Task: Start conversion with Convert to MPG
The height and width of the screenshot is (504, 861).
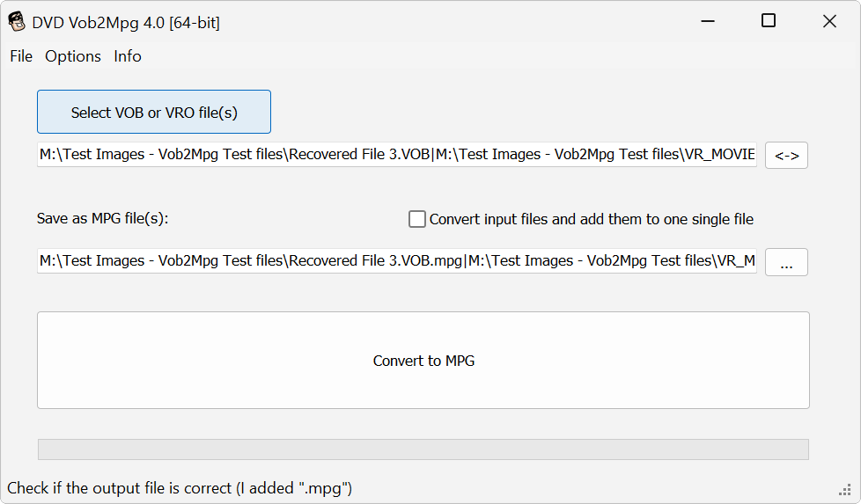Action: (x=423, y=361)
